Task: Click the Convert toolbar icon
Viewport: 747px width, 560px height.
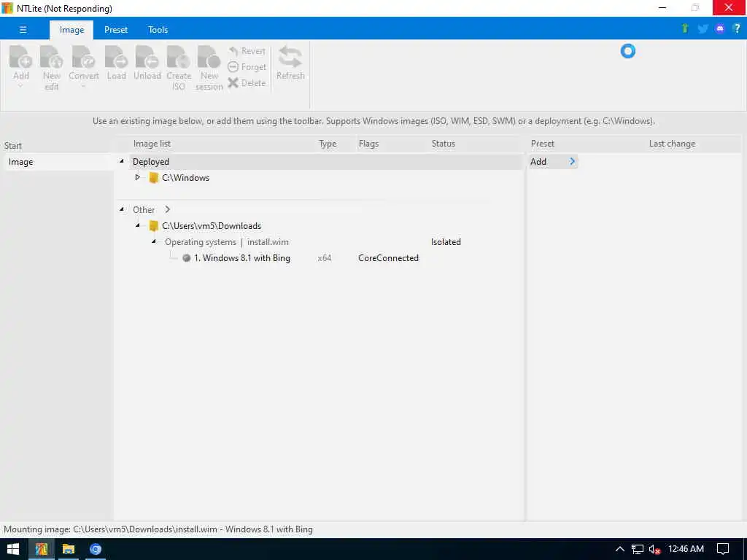Action: click(83, 57)
